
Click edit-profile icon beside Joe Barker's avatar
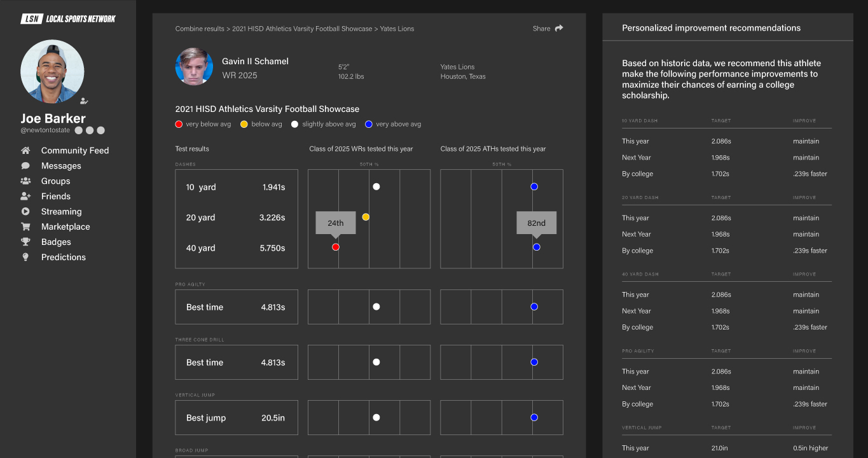point(84,101)
